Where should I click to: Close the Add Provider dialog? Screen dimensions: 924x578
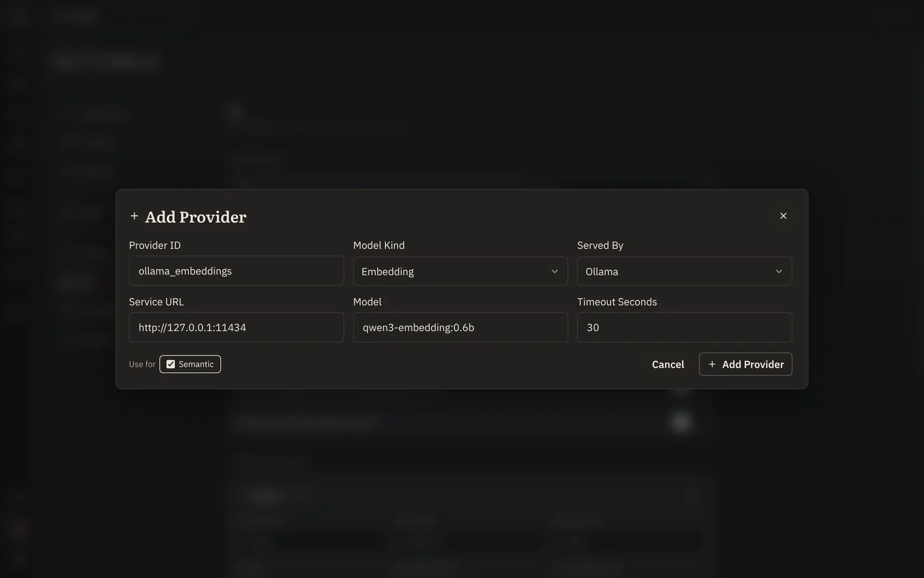pos(783,216)
